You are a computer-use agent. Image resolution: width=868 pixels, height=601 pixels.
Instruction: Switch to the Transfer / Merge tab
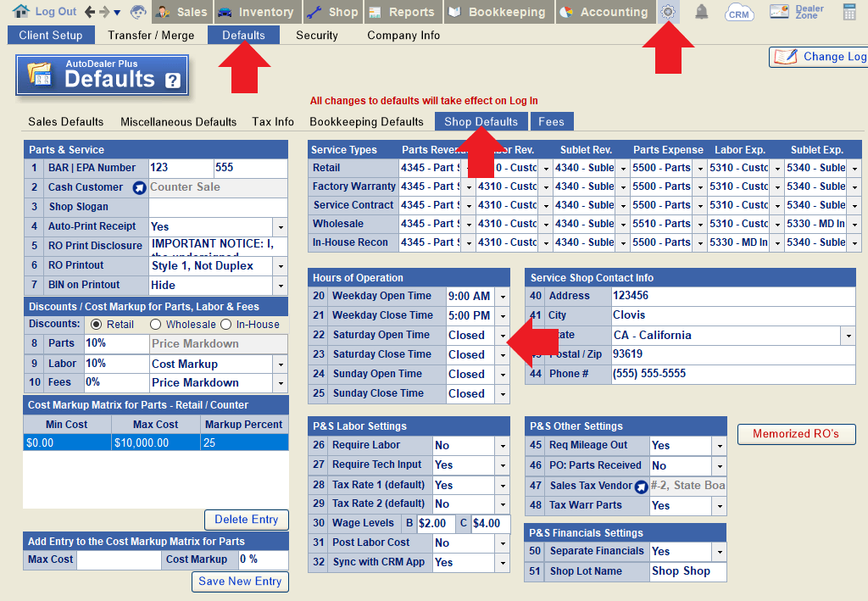[x=151, y=36]
